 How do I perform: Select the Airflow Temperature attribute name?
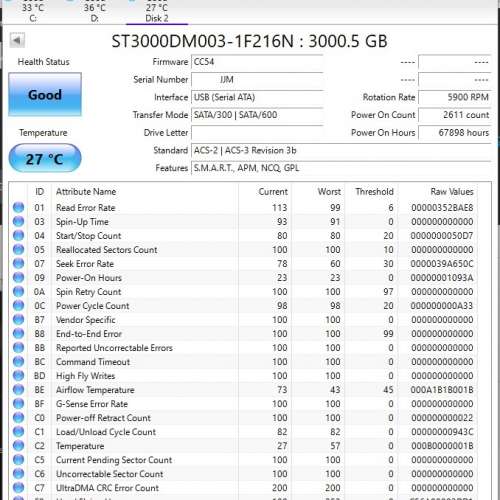point(95,390)
